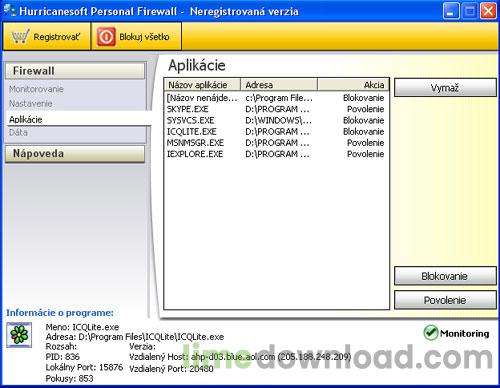Sort by Adresa column header
Image resolution: width=500 pixels, height=388 pixels.
(279, 85)
